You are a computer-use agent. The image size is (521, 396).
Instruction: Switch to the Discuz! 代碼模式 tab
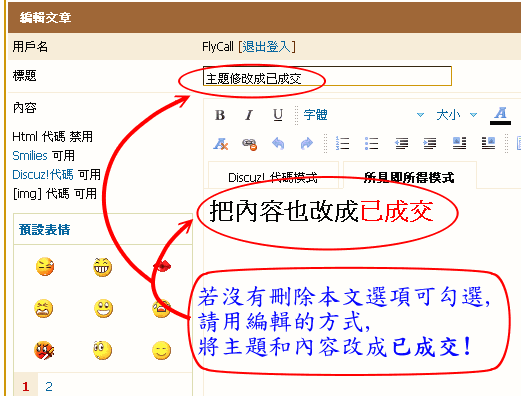coord(273,177)
